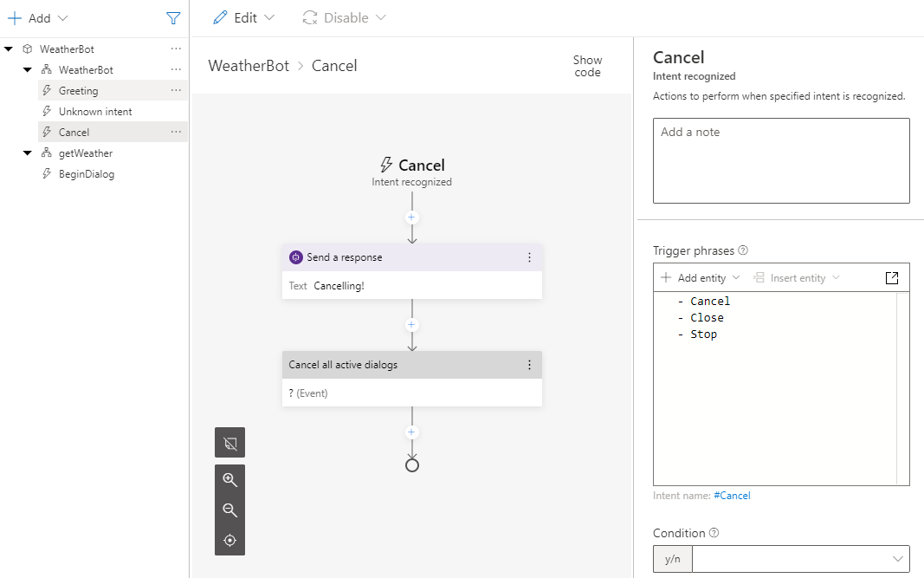Click the re-center canvas target icon
Screen dimensions: 924x578
tap(230, 541)
